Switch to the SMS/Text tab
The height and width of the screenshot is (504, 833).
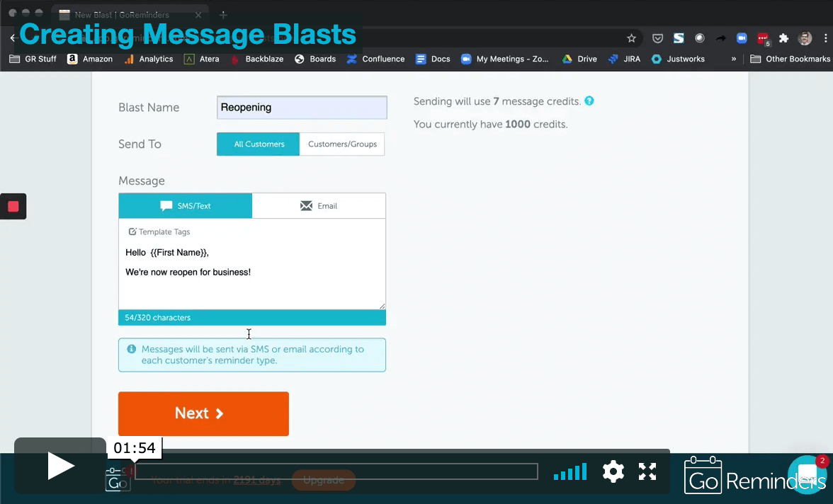(185, 205)
